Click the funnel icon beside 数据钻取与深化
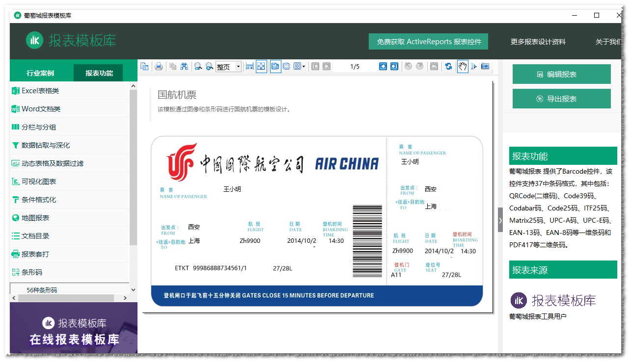Viewport: 632px width, 364px height. (x=16, y=145)
